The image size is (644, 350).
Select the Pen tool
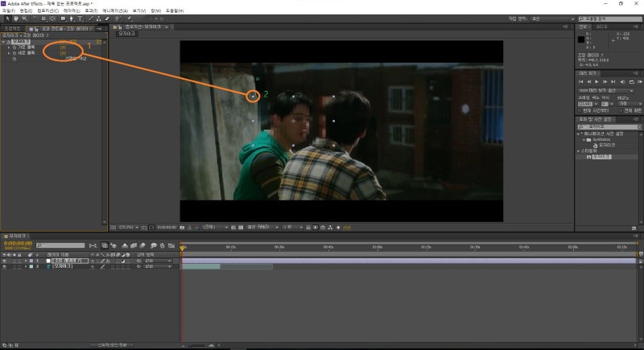click(x=72, y=19)
